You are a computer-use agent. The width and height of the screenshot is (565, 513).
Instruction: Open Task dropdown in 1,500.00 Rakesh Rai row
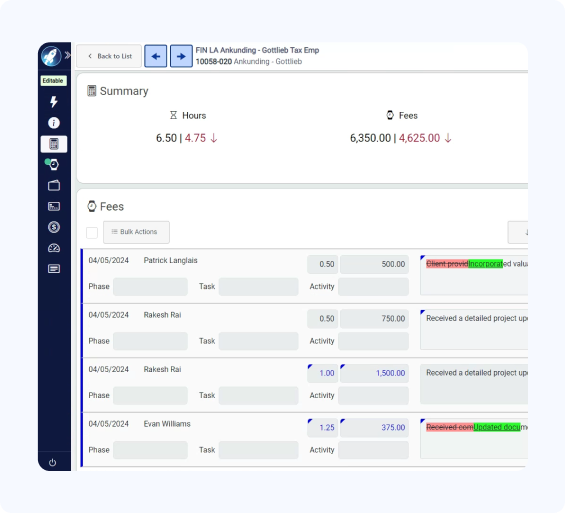pyautogui.click(x=258, y=396)
